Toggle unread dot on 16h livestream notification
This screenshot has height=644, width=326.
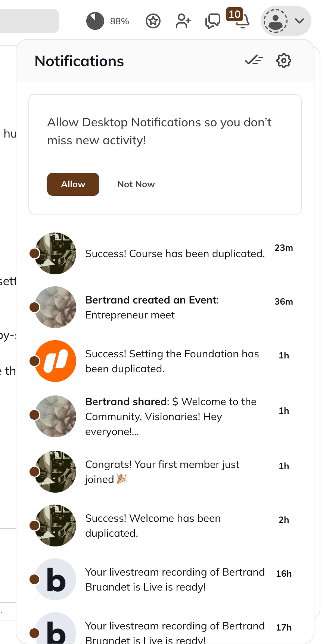point(34,579)
